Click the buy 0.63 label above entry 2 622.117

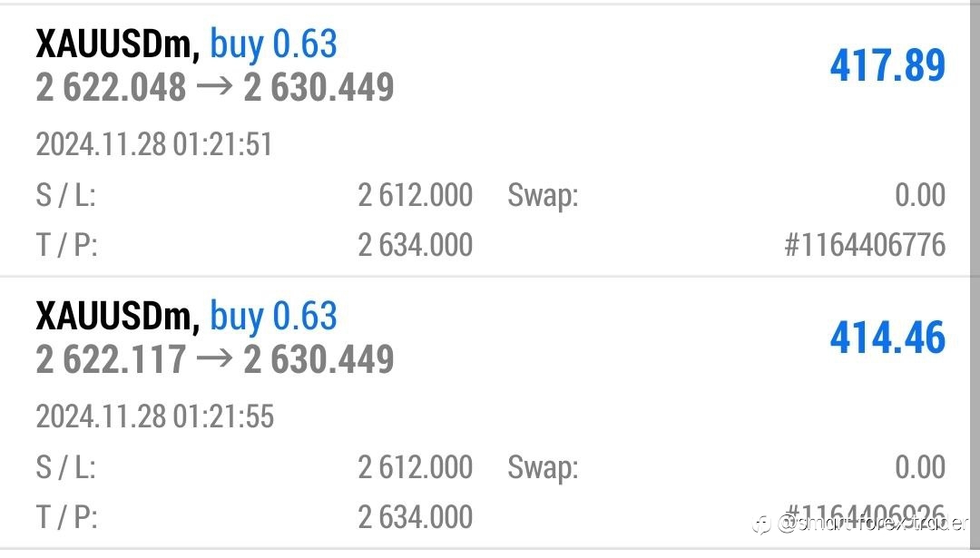click(273, 316)
